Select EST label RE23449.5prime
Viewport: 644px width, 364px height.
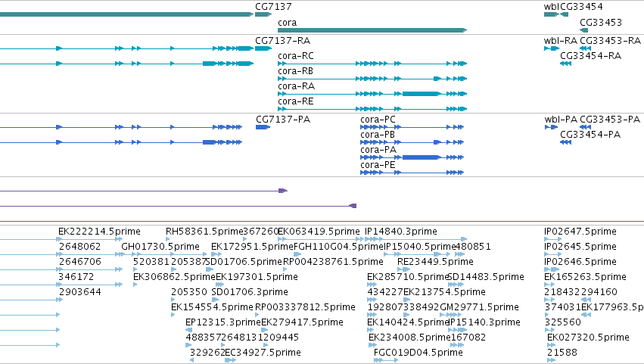point(435,262)
